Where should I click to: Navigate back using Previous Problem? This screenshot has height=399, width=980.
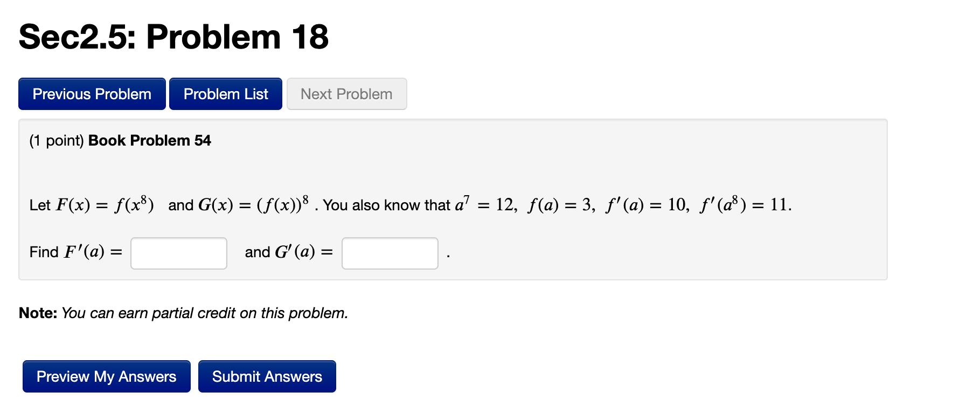pyautogui.click(x=91, y=94)
